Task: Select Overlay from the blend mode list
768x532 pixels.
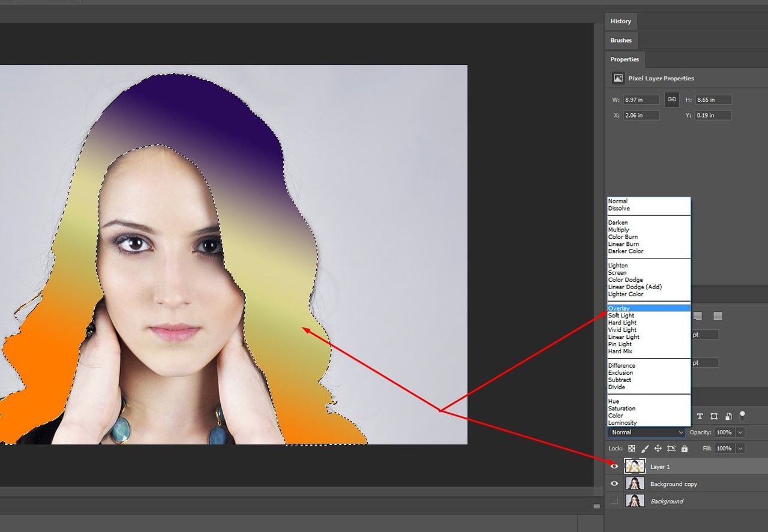Action: 621,308
